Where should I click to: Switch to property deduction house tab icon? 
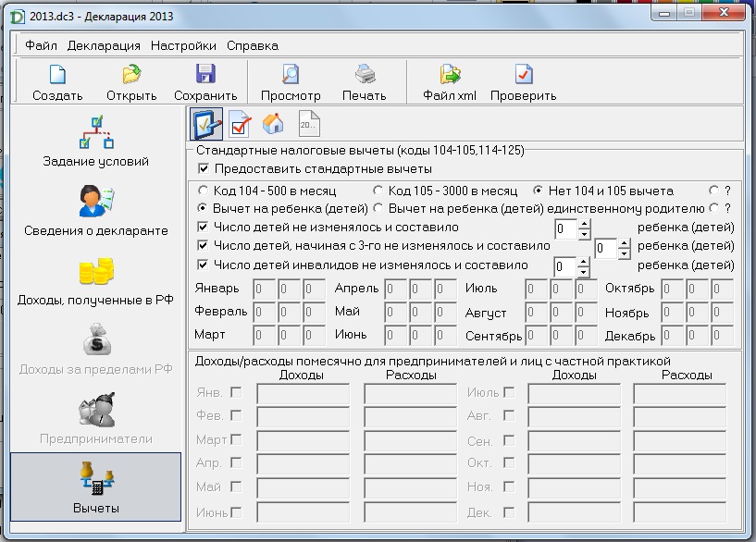tap(273, 124)
